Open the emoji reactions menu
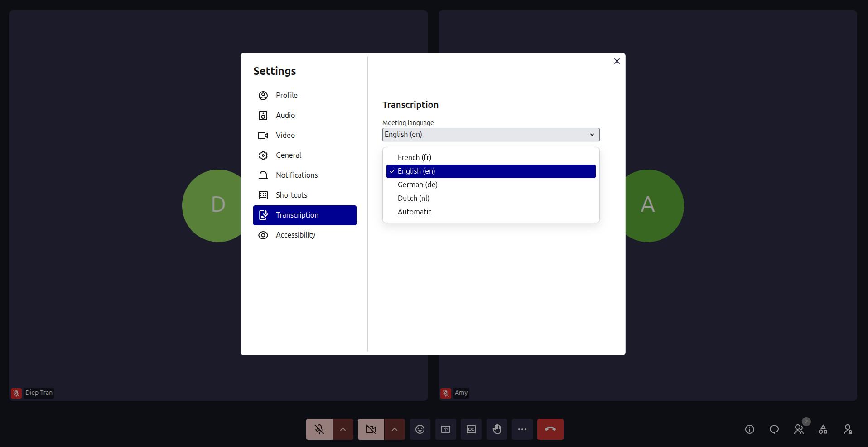The width and height of the screenshot is (868, 447). point(420,429)
